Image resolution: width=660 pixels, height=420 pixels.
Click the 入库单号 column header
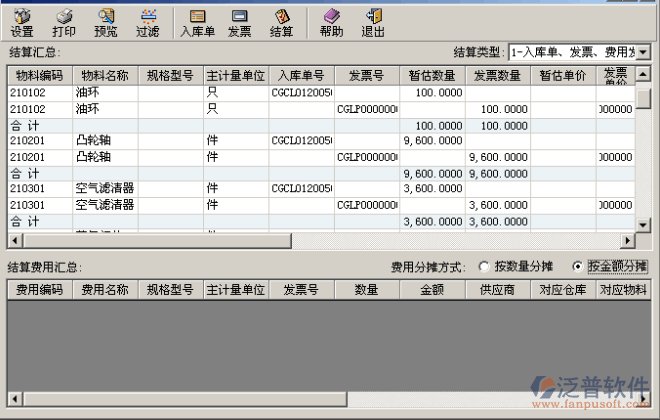click(x=301, y=76)
